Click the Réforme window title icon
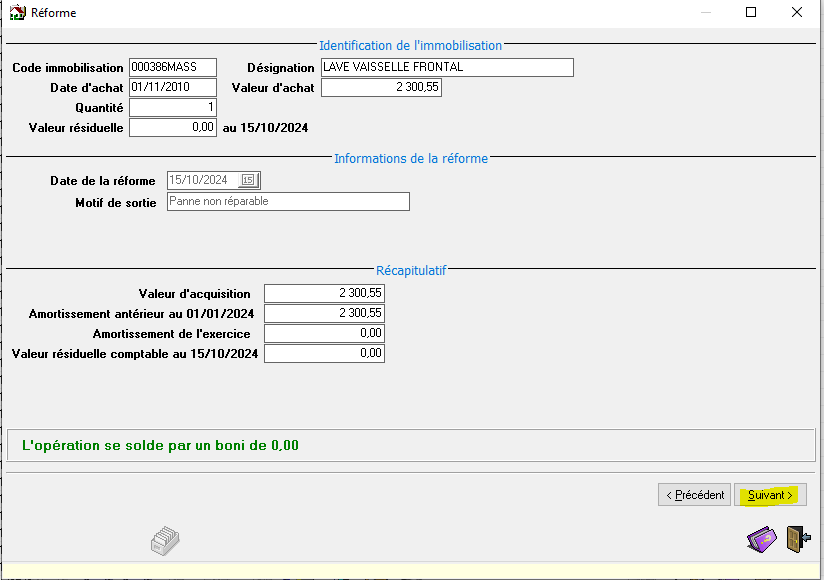Screen dimensions: 824x580 click(17, 13)
